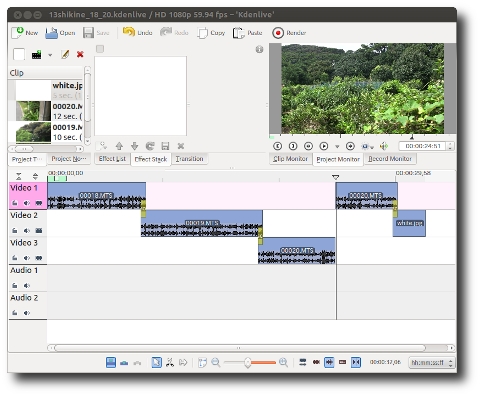This screenshot has width=480, height=396.
Task: Hide video on the Video 1 track
Action: tap(39, 203)
